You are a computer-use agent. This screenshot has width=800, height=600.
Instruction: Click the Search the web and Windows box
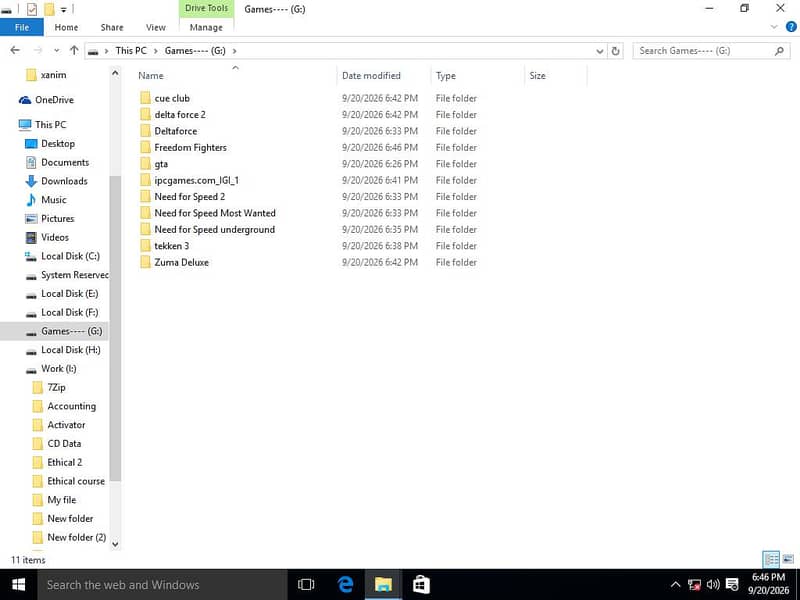tap(162, 585)
